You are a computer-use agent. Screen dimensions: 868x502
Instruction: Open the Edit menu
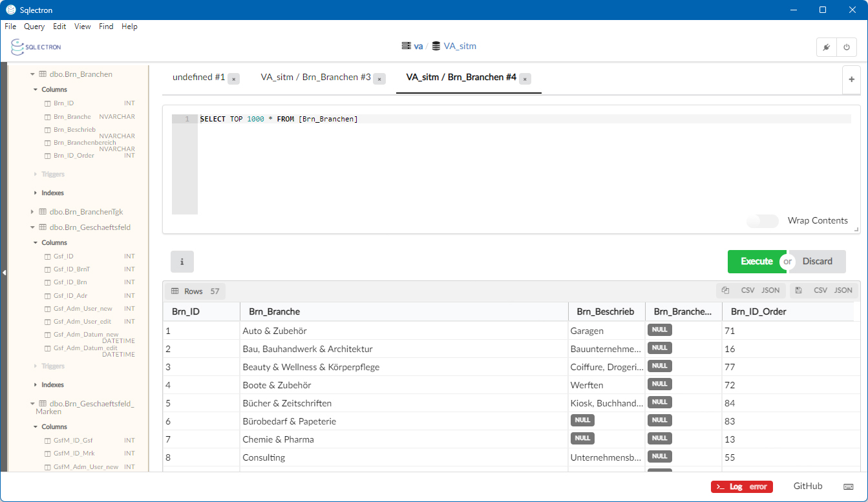pyautogui.click(x=59, y=26)
